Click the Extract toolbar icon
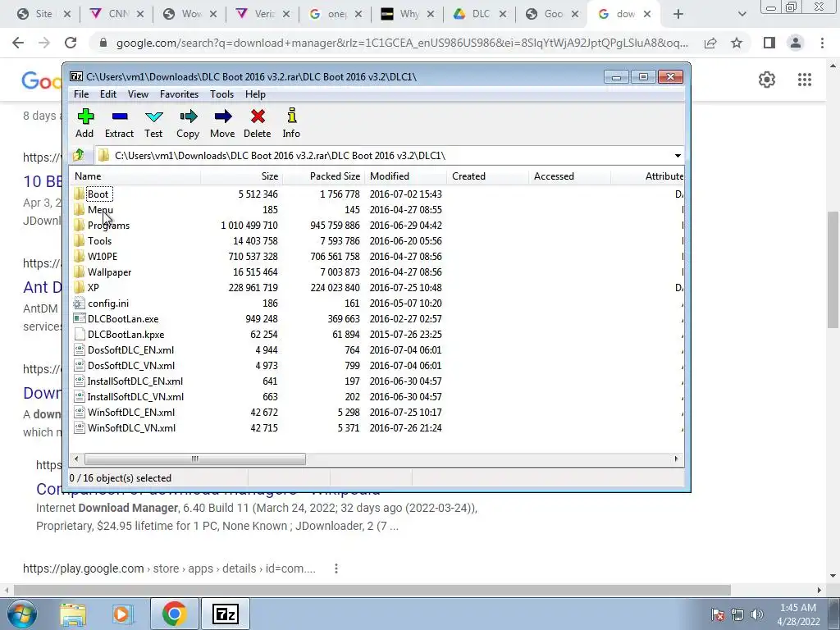This screenshot has height=630, width=840. (x=120, y=116)
